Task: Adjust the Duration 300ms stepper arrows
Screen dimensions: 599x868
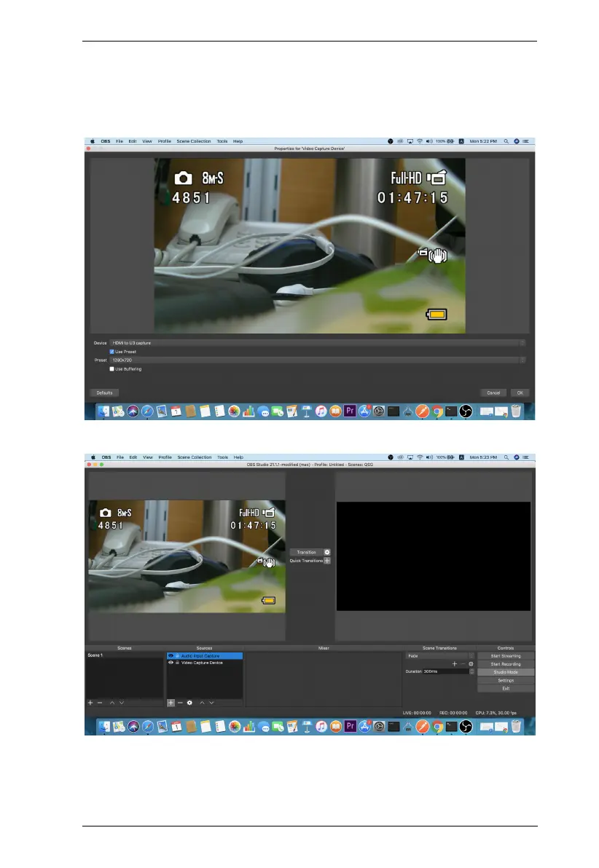Action: tap(471, 671)
